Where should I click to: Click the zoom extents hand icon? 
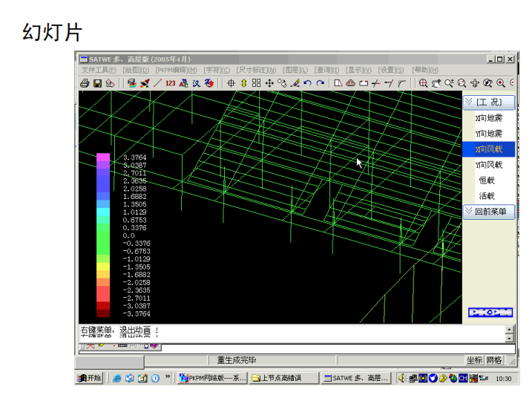point(436,83)
